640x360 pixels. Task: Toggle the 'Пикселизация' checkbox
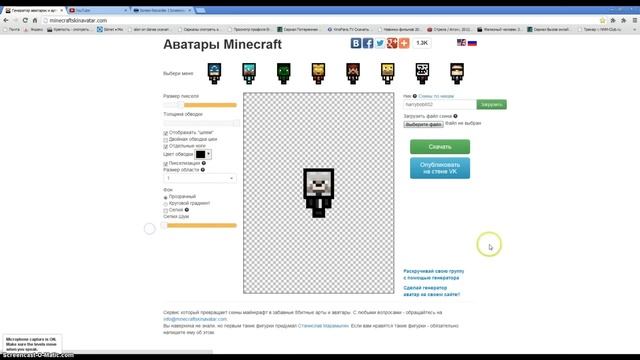point(166,164)
